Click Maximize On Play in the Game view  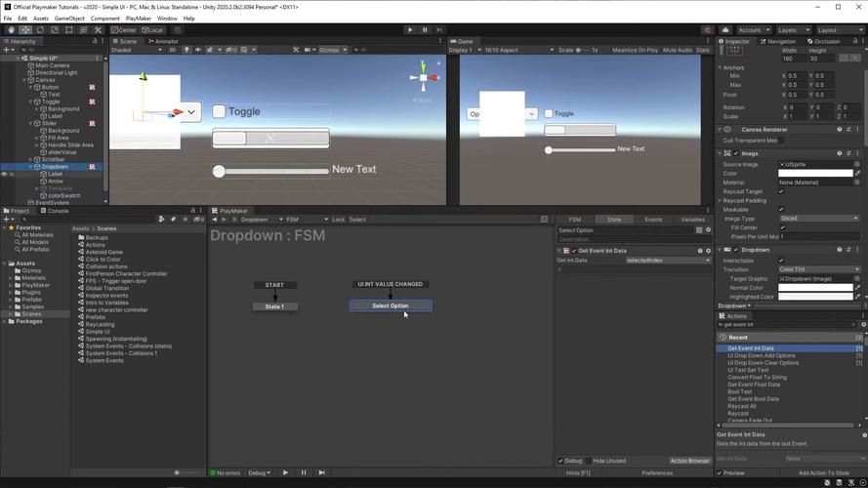coord(635,50)
